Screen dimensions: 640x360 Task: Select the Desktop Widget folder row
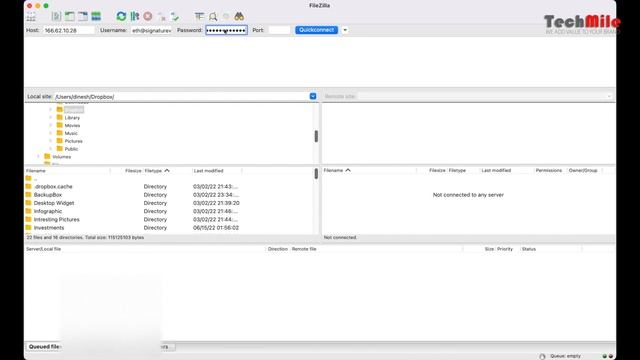(169, 203)
